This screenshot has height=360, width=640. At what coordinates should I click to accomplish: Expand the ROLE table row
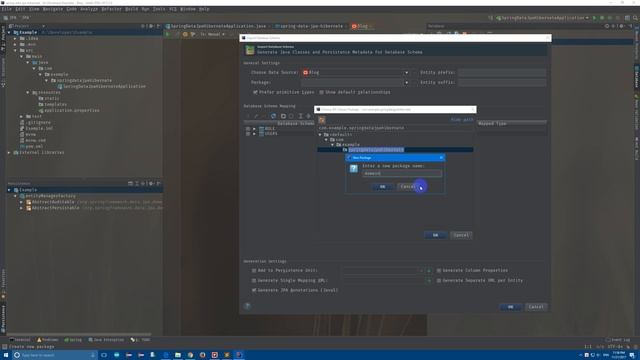click(254, 129)
